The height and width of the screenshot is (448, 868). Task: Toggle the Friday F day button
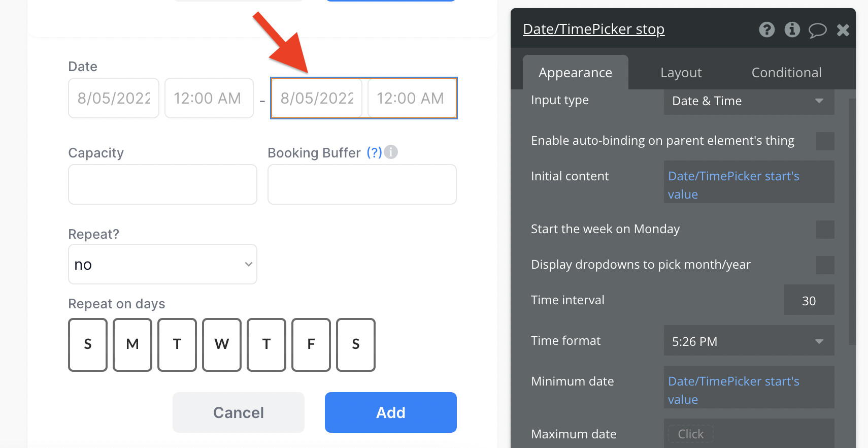pos(311,344)
